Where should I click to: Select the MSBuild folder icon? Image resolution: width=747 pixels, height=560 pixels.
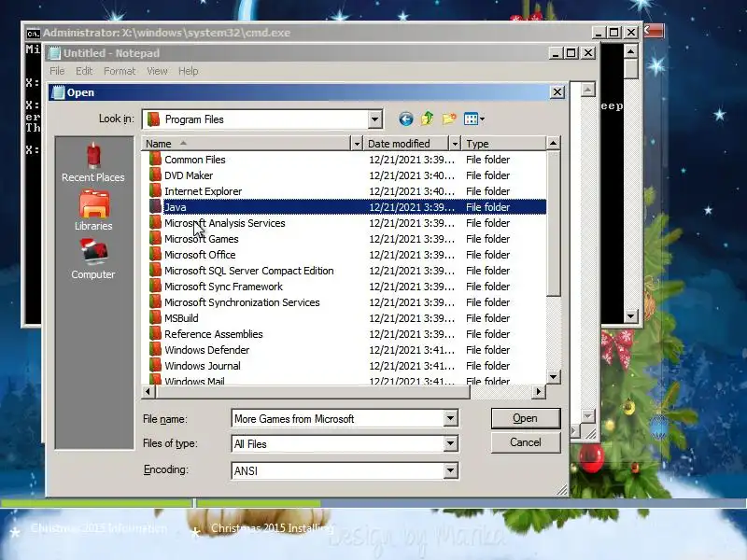tap(155, 317)
